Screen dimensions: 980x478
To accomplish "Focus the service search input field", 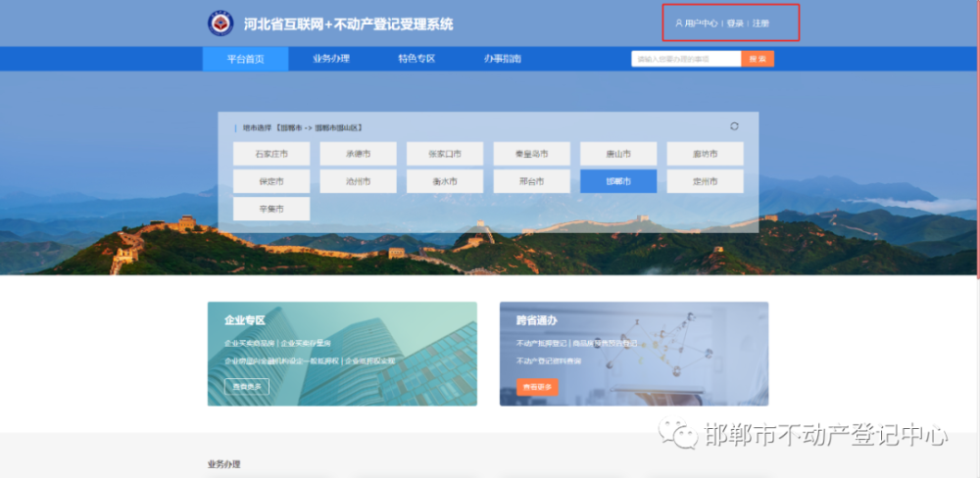I will click(685, 59).
